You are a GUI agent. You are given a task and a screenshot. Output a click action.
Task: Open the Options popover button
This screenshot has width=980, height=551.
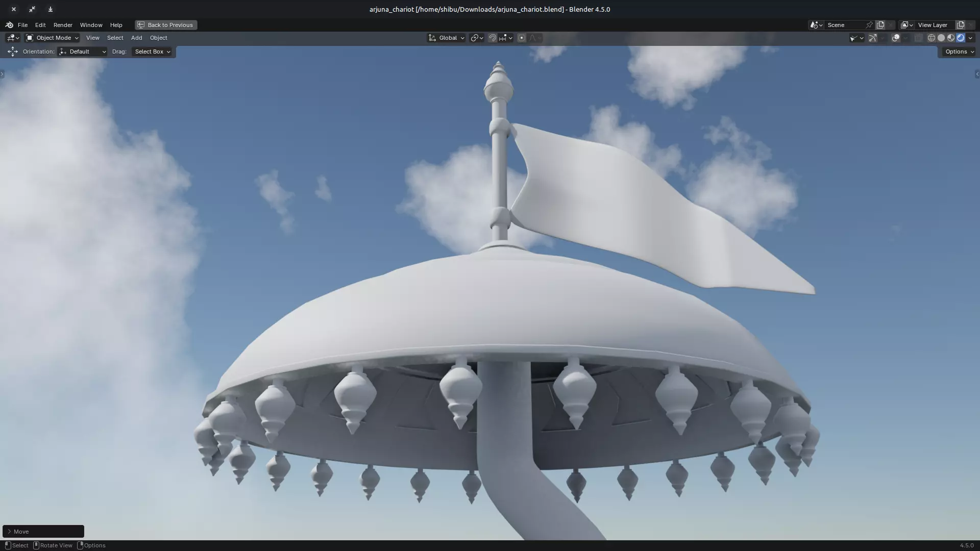point(959,52)
